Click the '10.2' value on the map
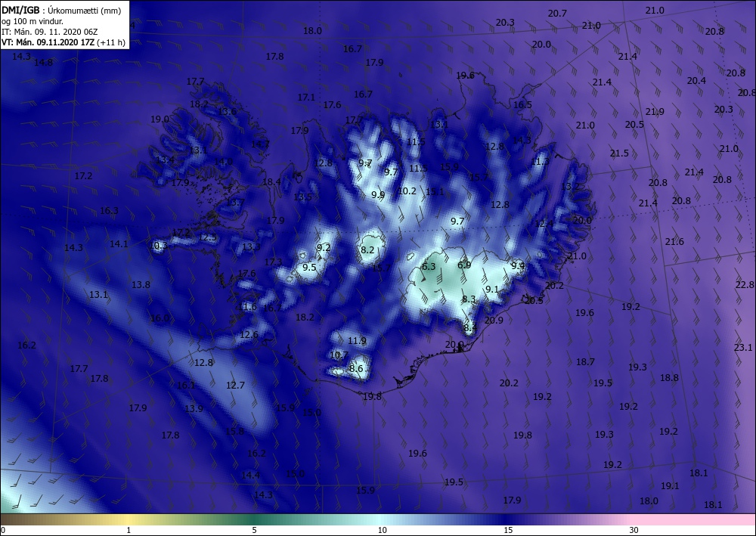The image size is (756, 536). point(407,191)
